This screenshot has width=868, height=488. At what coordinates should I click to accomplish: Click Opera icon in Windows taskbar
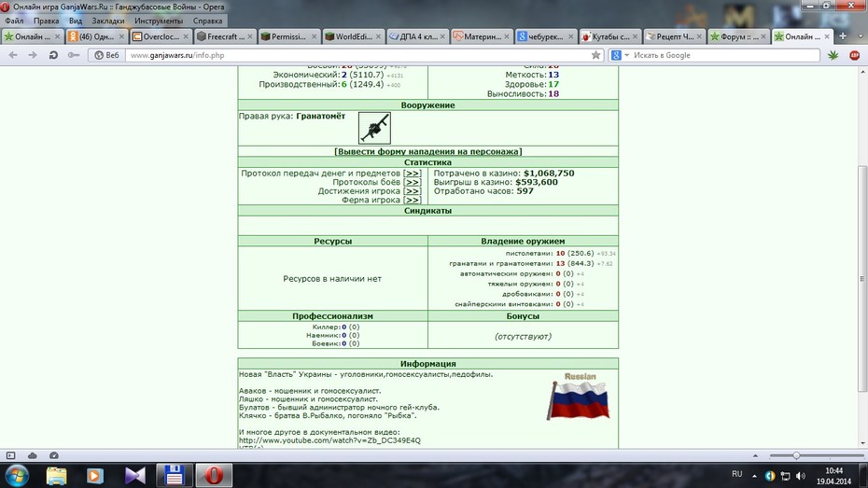(214, 475)
